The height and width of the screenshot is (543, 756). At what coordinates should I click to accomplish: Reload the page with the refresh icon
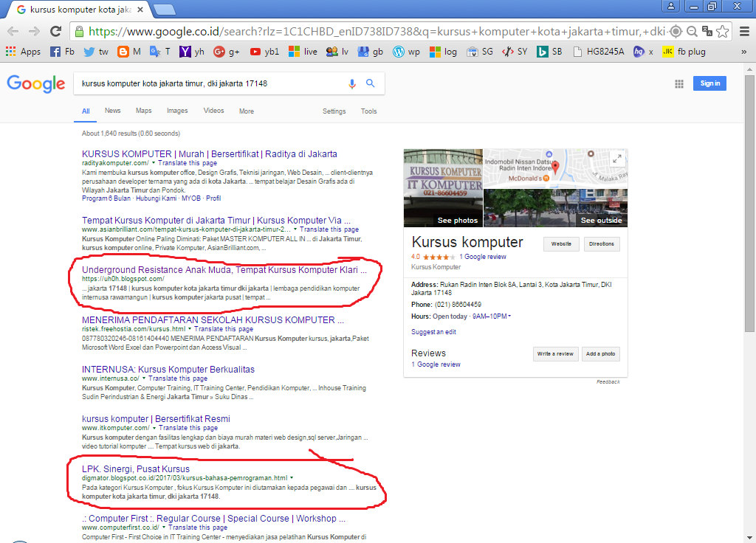56,32
